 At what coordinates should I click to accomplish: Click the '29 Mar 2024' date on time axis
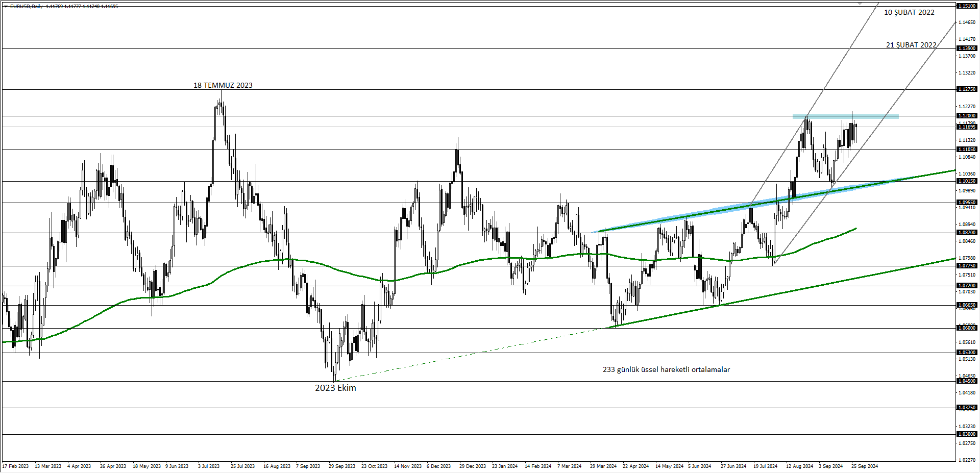(x=603, y=466)
